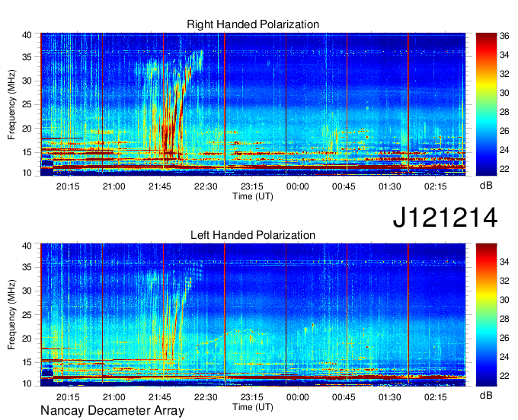
Task: Click the 02:15 time tick under Right Handed plot
Action: (436, 186)
